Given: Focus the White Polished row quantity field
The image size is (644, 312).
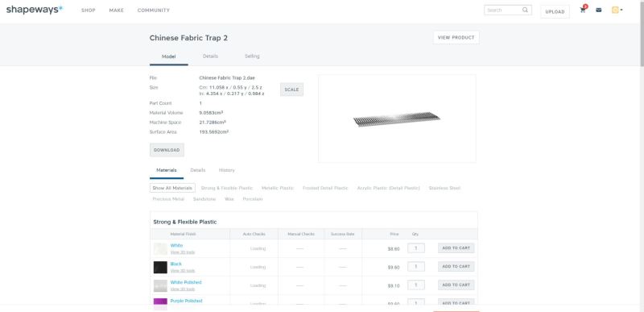Looking at the screenshot, I should click(416, 285).
